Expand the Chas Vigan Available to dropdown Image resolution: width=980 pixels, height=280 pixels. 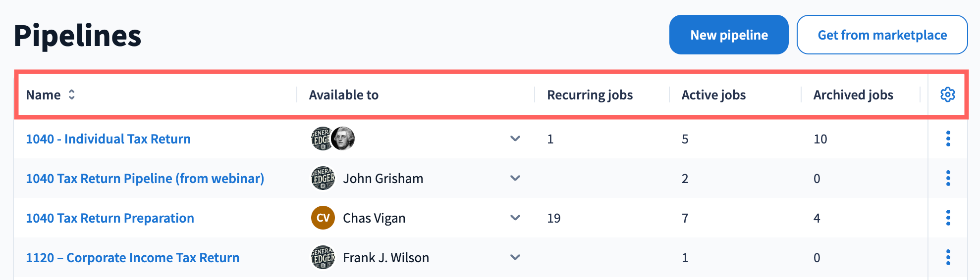coord(515,218)
